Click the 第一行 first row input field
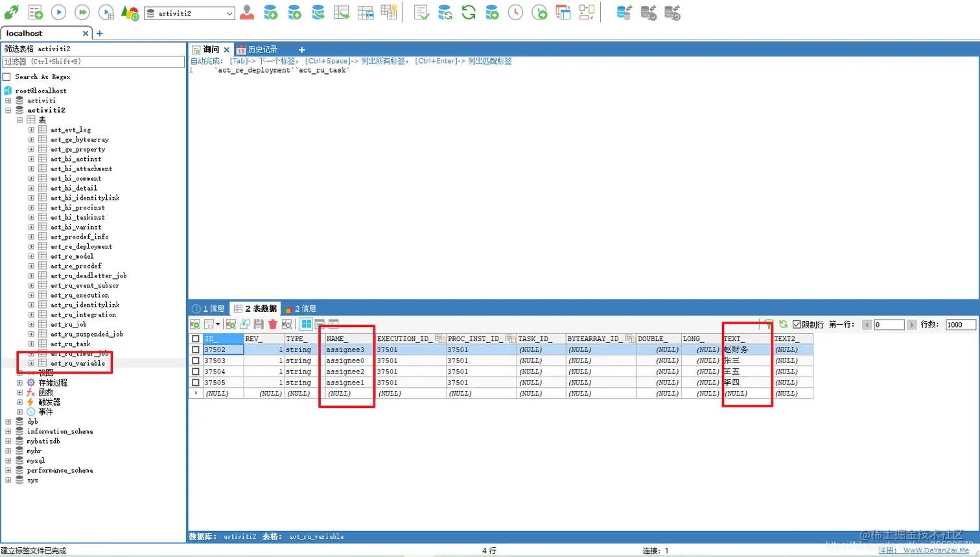 tap(889, 325)
